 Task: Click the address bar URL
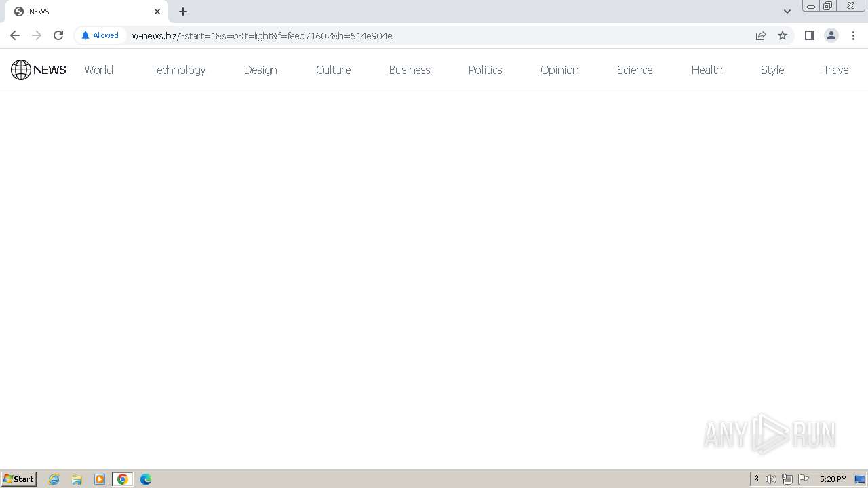pyautogui.click(x=262, y=36)
